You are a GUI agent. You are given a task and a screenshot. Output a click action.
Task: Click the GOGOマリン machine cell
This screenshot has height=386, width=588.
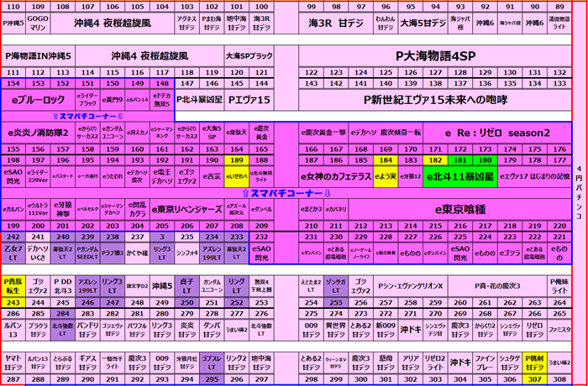(38, 23)
